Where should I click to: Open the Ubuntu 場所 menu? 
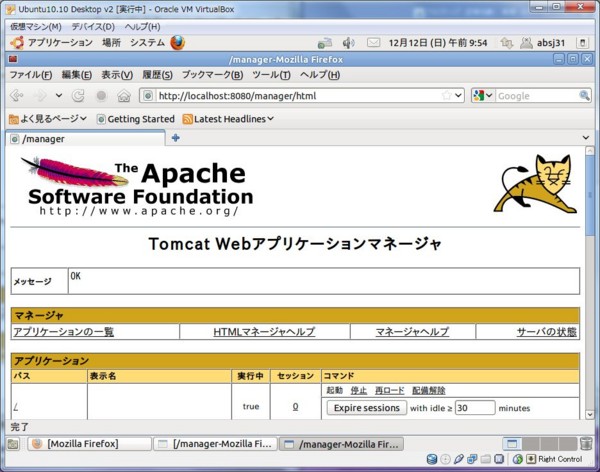coord(111,42)
